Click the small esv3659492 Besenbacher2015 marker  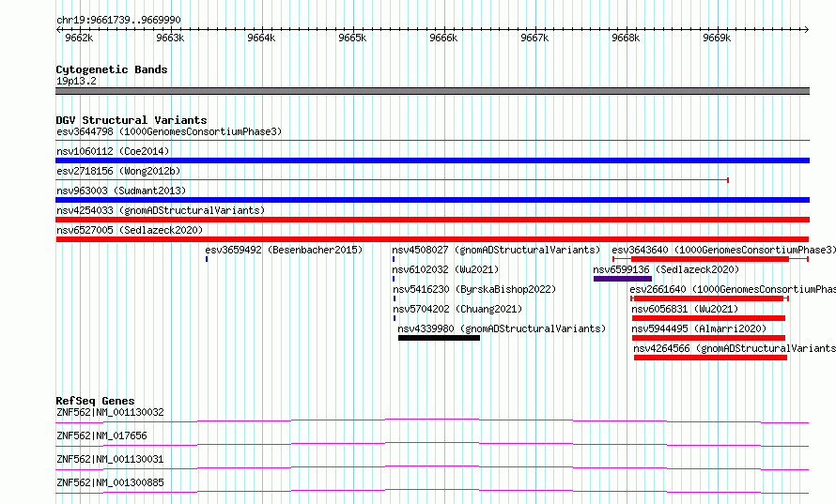[x=207, y=259]
